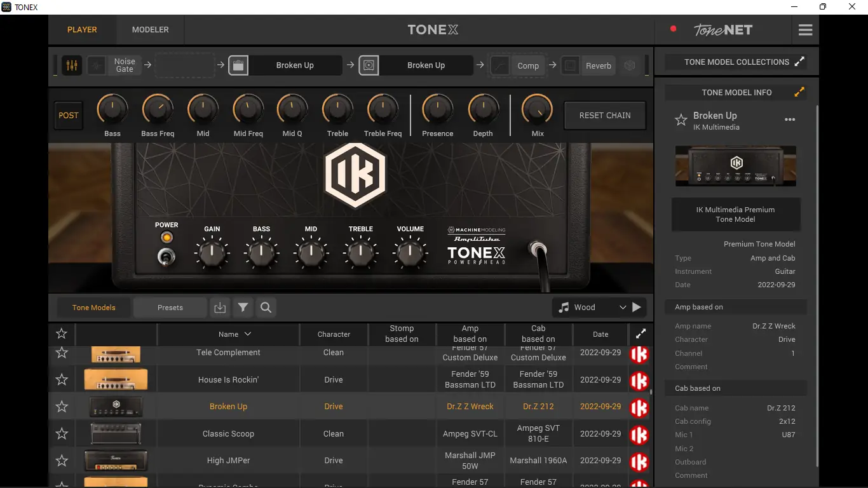The height and width of the screenshot is (488, 868).
Task: Click IK logo in High JMPer row
Action: pyautogui.click(x=639, y=461)
